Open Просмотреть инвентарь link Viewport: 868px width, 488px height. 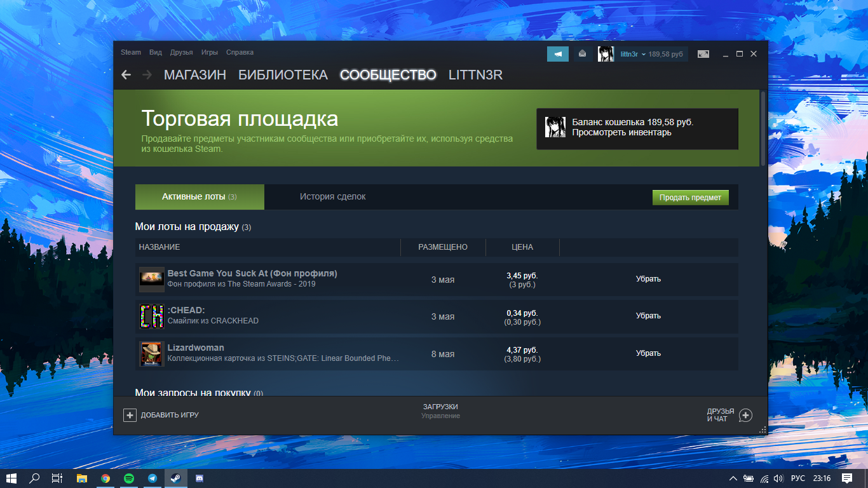621,132
